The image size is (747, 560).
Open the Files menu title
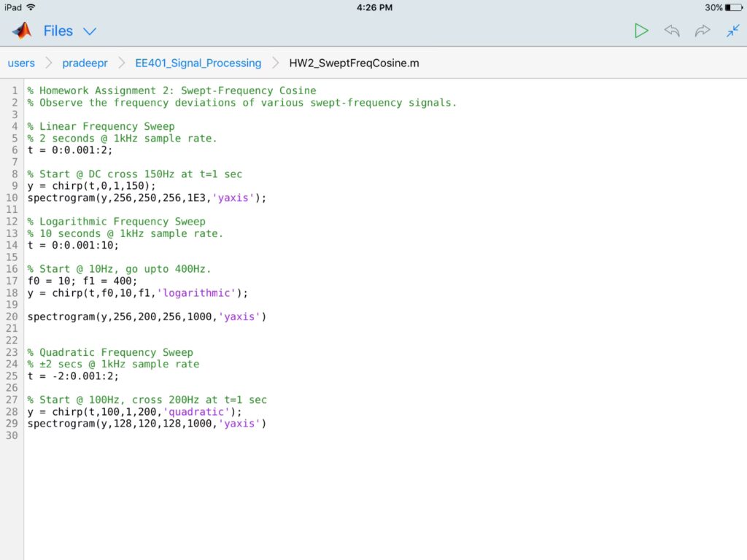[x=58, y=31]
